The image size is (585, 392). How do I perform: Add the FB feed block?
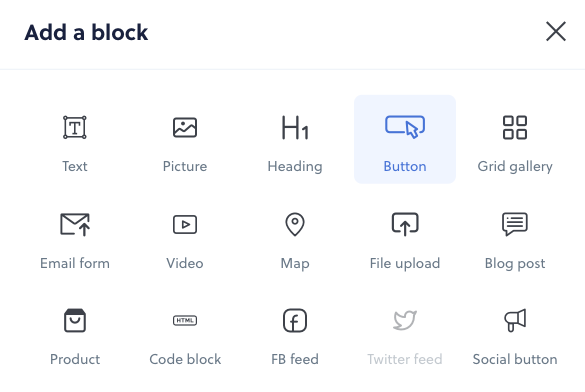[x=295, y=333]
